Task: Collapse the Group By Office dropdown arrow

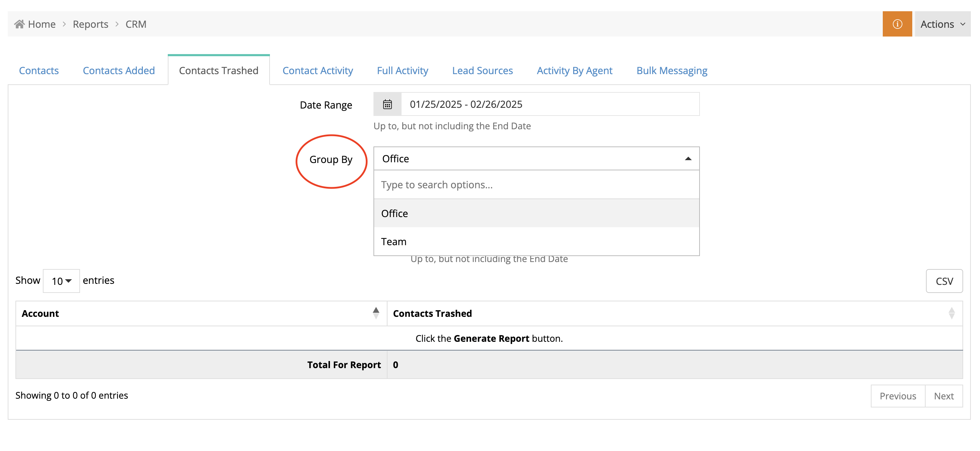Action: pyautogui.click(x=688, y=158)
